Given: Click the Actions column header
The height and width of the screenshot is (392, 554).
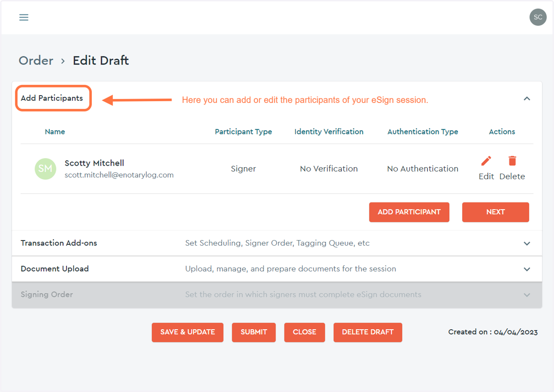Looking at the screenshot, I should [502, 132].
